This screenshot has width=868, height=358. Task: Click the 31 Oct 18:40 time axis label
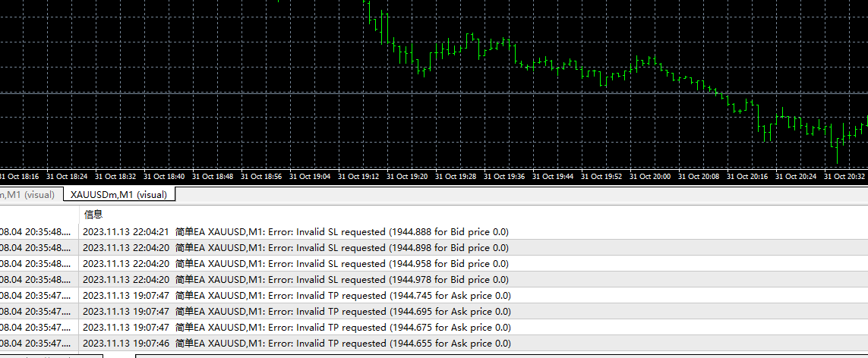coord(164,177)
